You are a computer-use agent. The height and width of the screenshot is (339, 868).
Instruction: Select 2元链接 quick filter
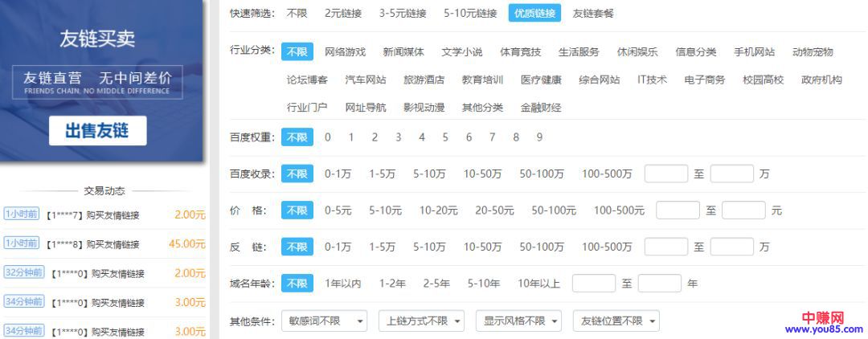(343, 13)
